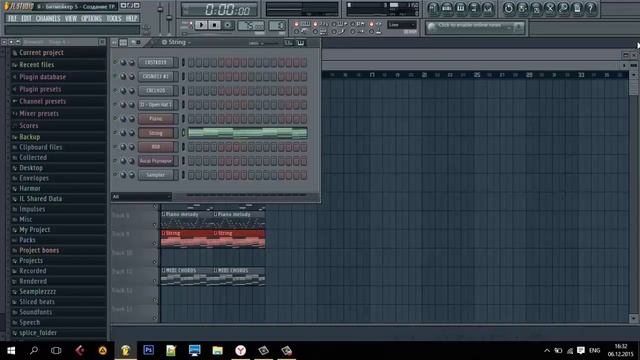
Task: Expand the Plugin database browser folder
Action: (42, 77)
